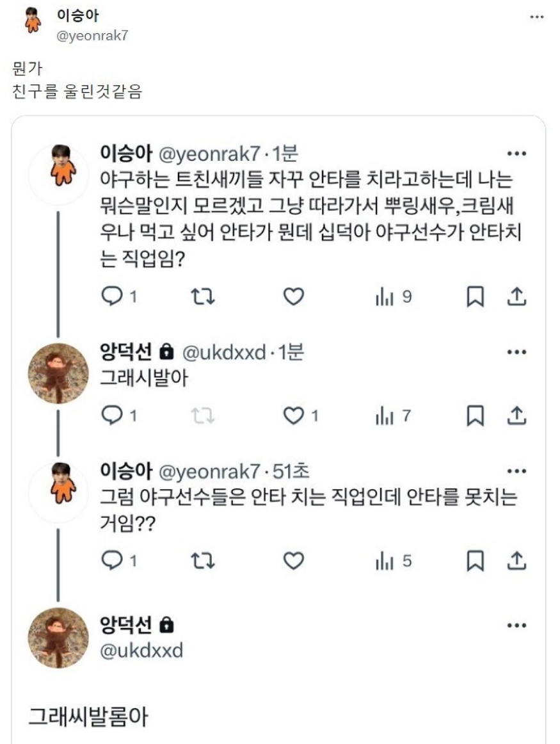Open more menu on first quoted tweet
This screenshot has width=560, height=744.
(516, 154)
